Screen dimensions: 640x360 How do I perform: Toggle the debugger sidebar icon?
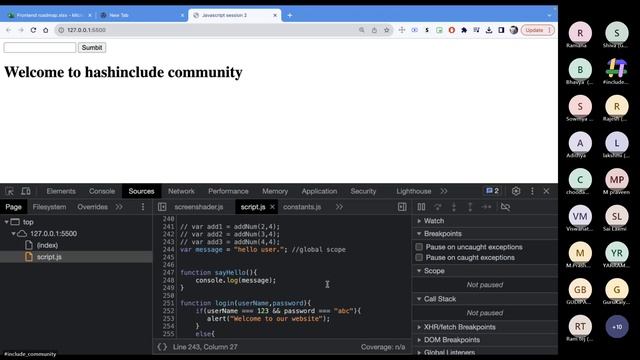click(402, 207)
